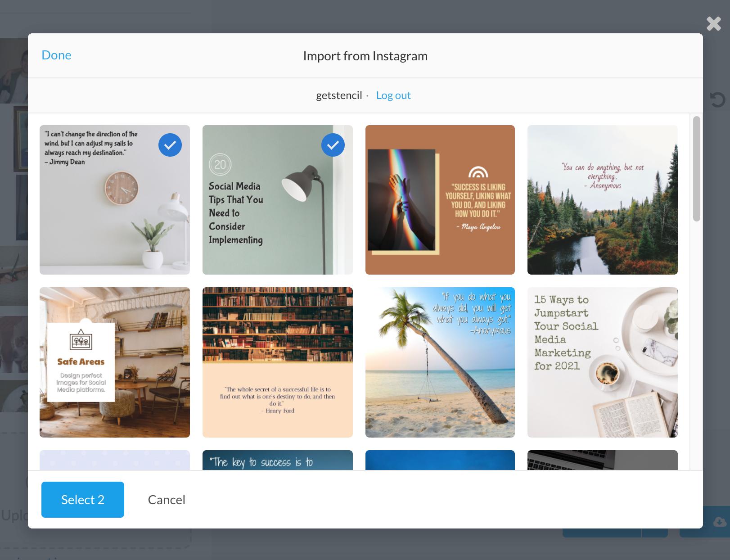Choose the 15 Ways to Jumpstart image
The image size is (730, 560).
click(x=603, y=362)
